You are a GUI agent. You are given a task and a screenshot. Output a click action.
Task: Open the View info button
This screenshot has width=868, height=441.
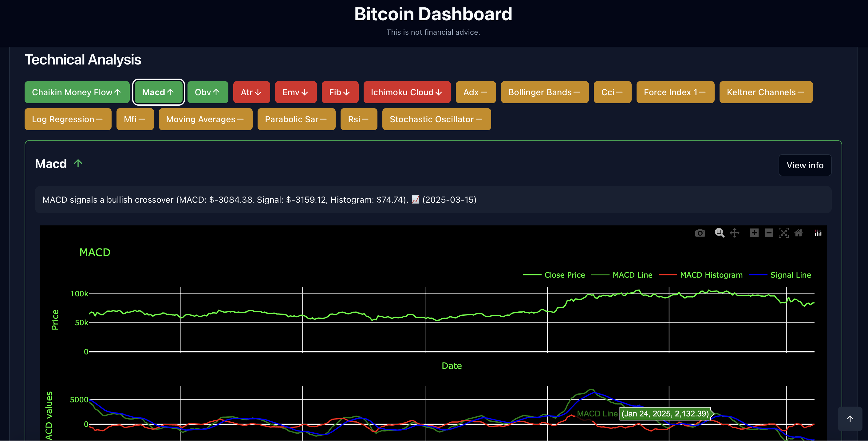[x=805, y=165]
